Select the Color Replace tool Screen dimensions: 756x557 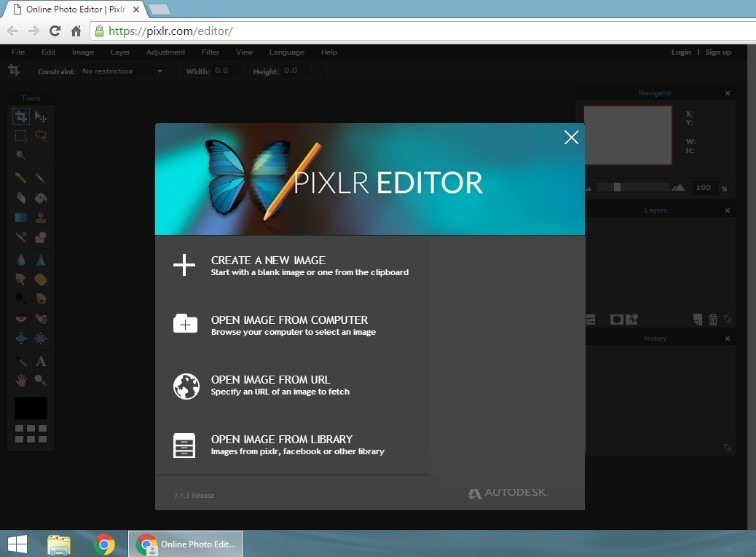[x=21, y=236]
